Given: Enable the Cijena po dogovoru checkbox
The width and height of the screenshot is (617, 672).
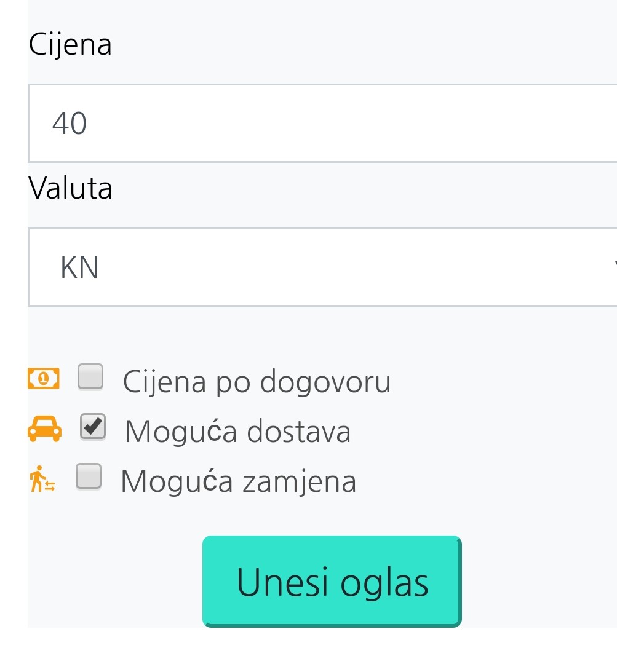Looking at the screenshot, I should (x=90, y=378).
